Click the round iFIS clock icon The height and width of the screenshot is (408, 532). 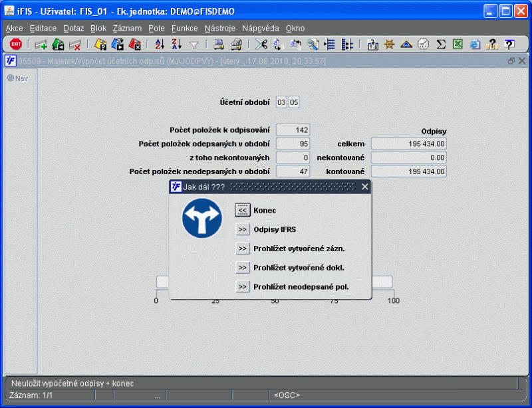tap(423, 45)
